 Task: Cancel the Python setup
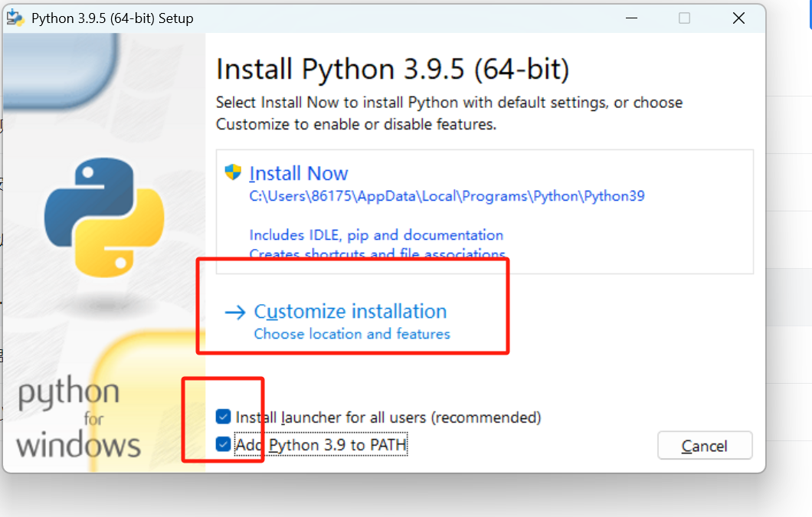point(704,446)
